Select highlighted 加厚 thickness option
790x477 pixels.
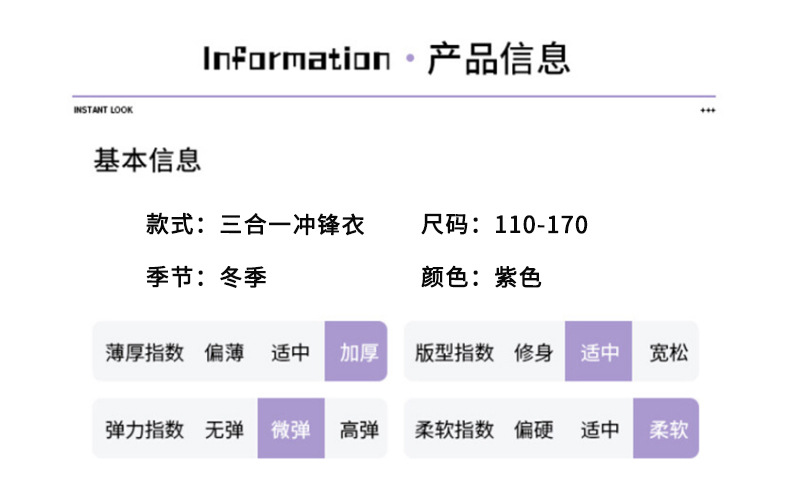[x=357, y=352]
